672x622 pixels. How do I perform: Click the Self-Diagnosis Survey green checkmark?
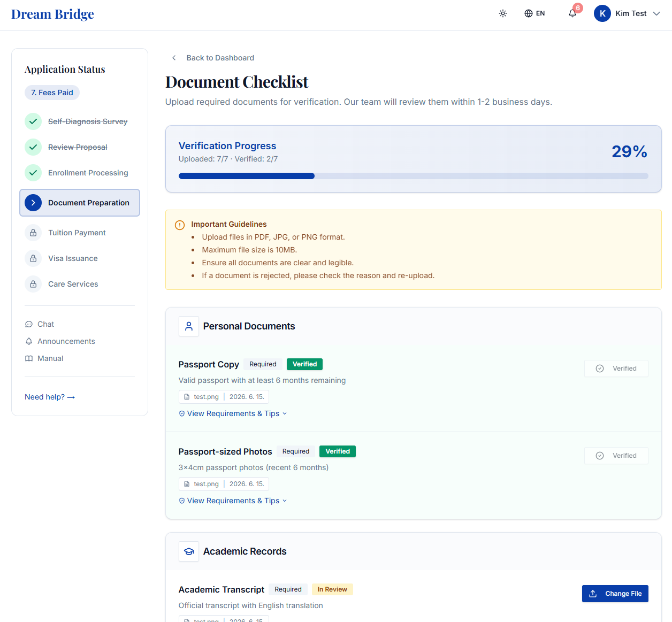click(33, 121)
